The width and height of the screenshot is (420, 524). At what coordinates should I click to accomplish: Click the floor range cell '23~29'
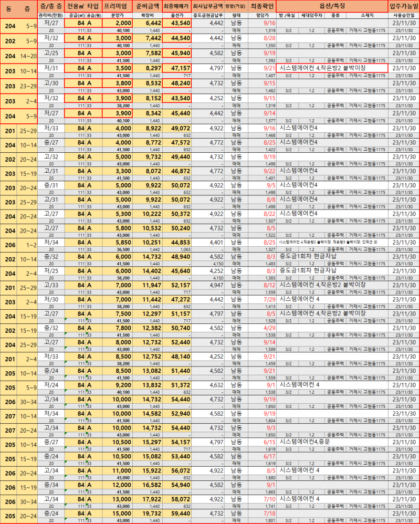point(28,86)
